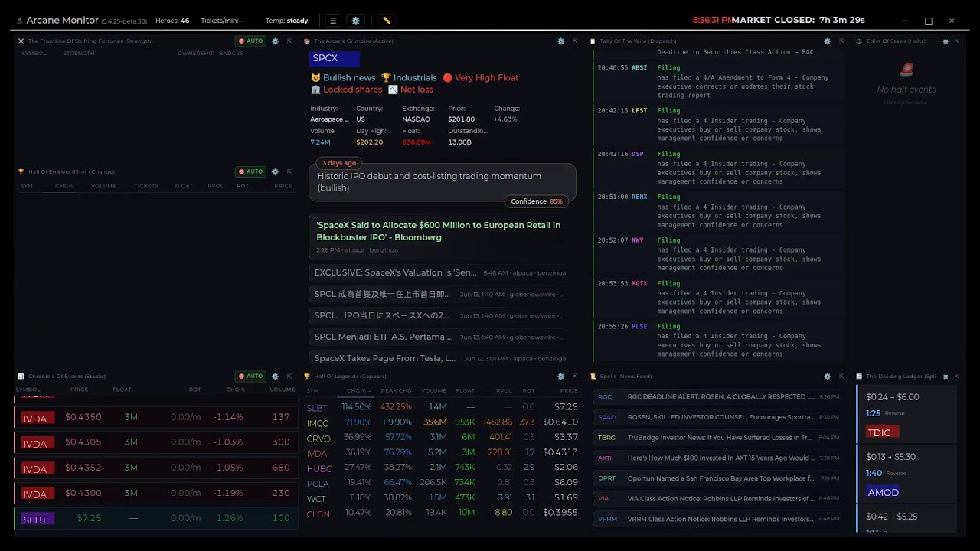Open the hamburger menu in the top bar
980x551 pixels.
(x=332, y=21)
